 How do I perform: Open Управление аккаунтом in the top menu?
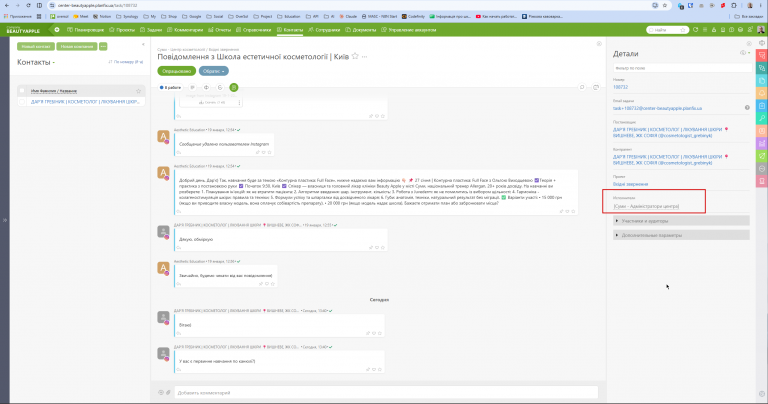point(408,30)
